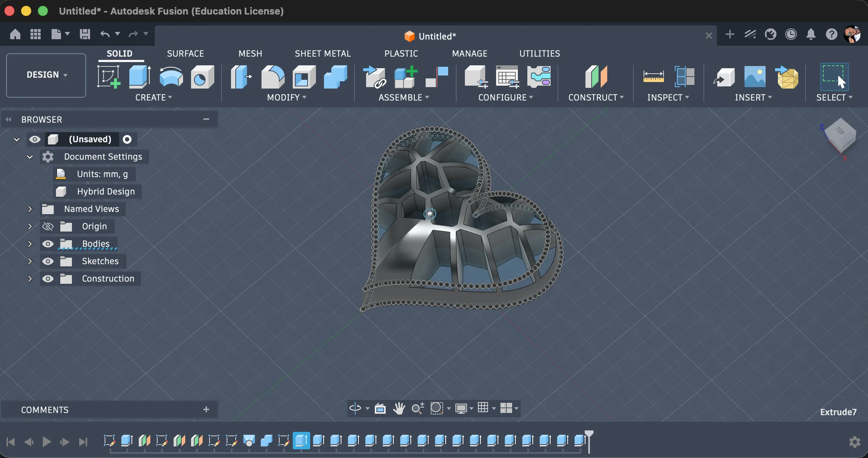Expand the Named Views folder
The height and width of the screenshot is (458, 868).
[30, 209]
